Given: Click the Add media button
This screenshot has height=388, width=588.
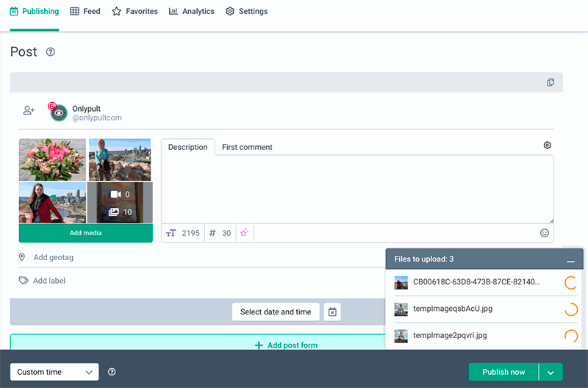Looking at the screenshot, I should (86, 233).
